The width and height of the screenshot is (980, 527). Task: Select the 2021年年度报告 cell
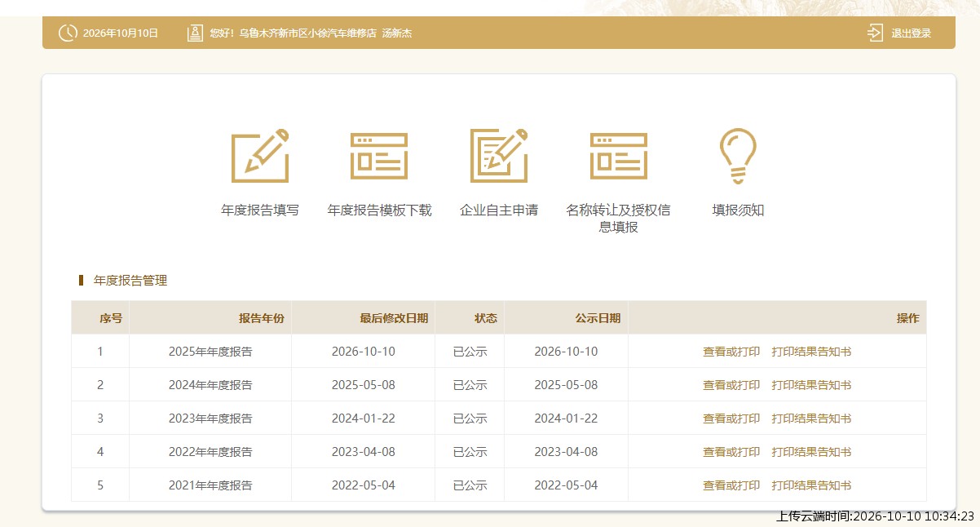pos(210,485)
